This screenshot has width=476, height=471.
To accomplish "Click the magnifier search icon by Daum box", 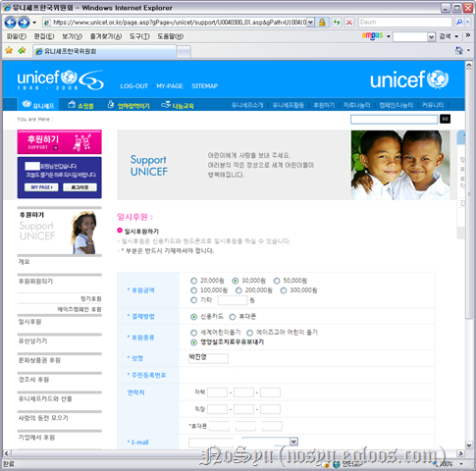I will pyautogui.click(x=459, y=23).
